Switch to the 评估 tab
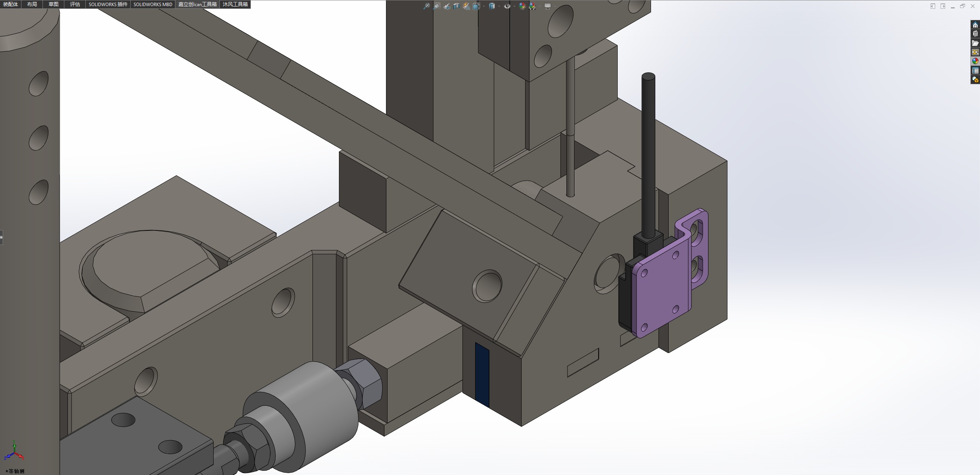This screenshot has height=475, width=980. click(75, 4)
